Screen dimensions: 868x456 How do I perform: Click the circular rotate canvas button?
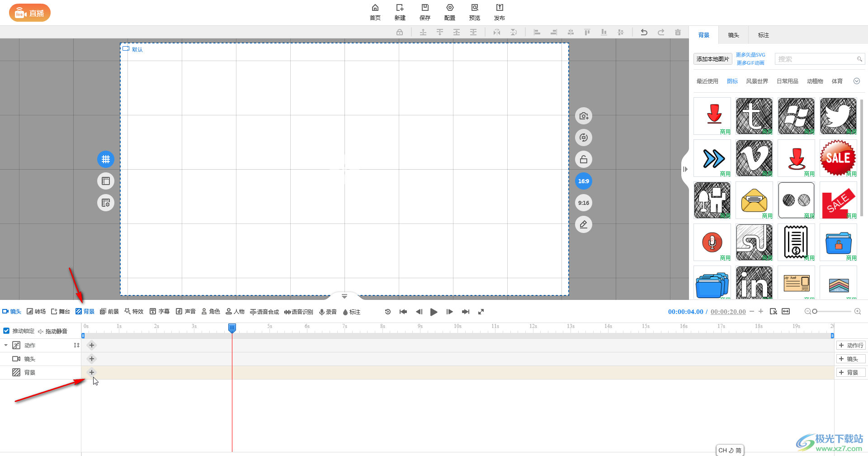click(x=584, y=138)
